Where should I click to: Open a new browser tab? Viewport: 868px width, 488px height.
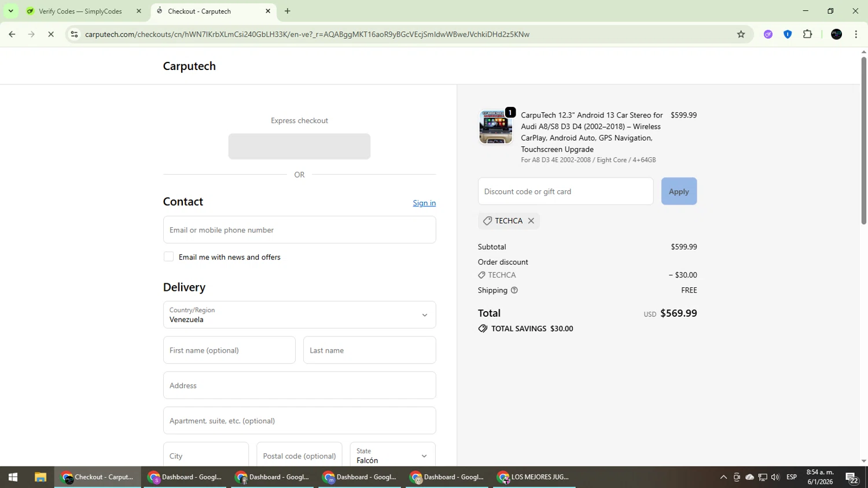tap(288, 11)
